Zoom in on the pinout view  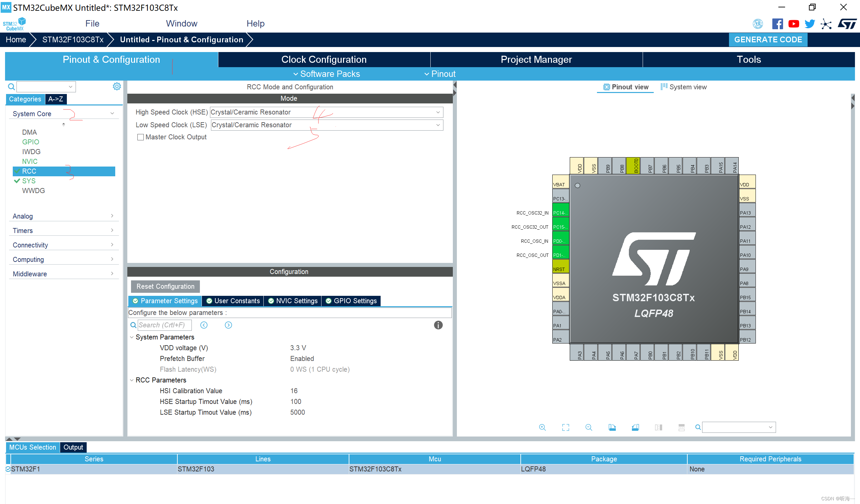542,427
